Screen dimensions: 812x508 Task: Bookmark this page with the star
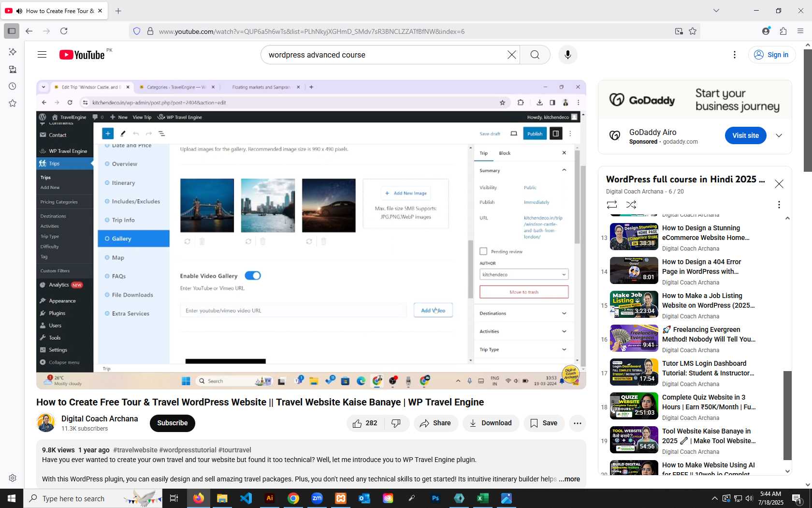(693, 31)
